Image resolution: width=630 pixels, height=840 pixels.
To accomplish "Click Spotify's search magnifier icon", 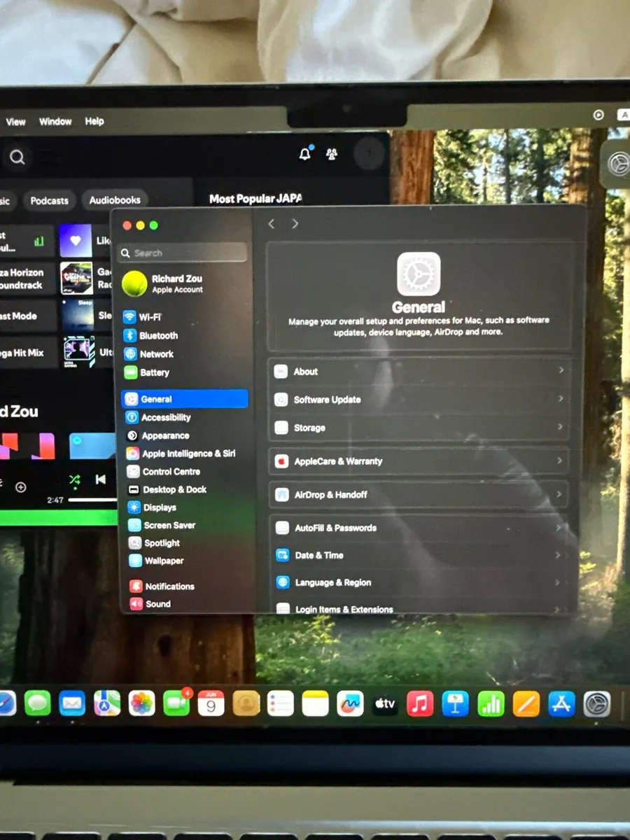I will coord(17,157).
